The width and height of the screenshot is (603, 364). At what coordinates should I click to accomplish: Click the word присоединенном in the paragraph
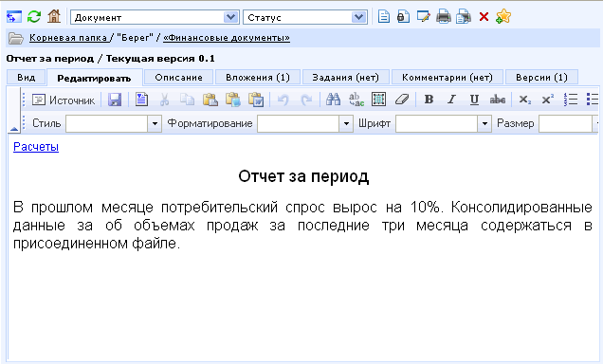[x=70, y=244]
